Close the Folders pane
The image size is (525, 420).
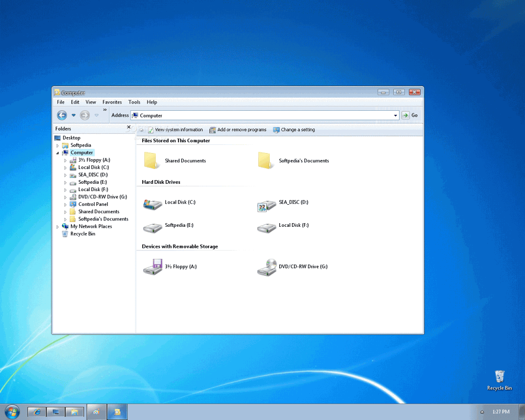pyautogui.click(x=129, y=127)
